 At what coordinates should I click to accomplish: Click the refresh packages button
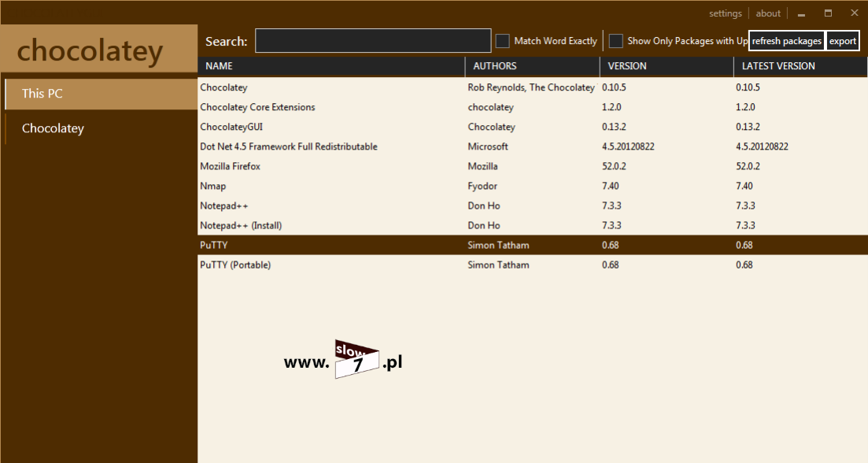click(786, 41)
